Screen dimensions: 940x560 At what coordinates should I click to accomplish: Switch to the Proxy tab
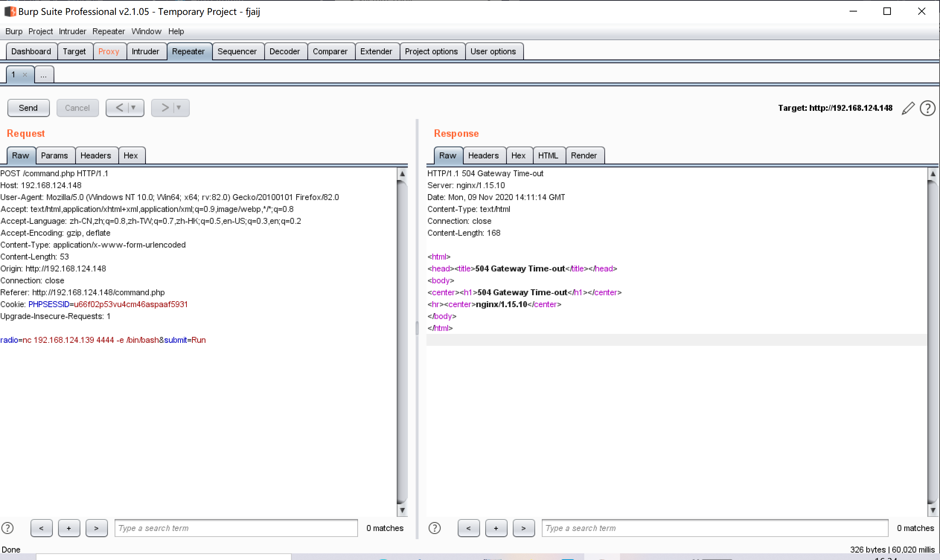109,51
